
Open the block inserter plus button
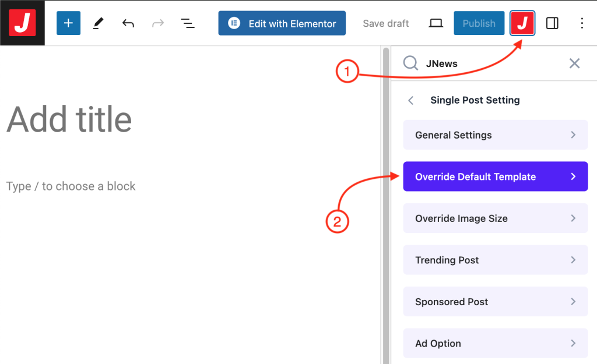68,23
